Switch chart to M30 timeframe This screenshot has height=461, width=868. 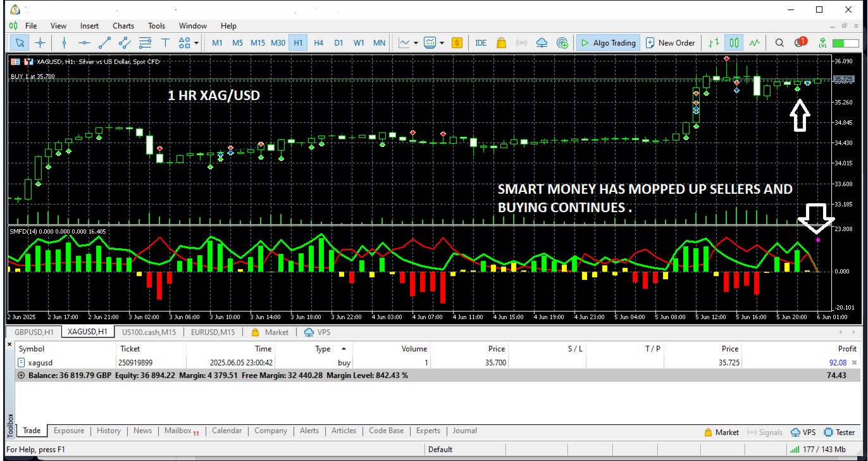coord(278,43)
